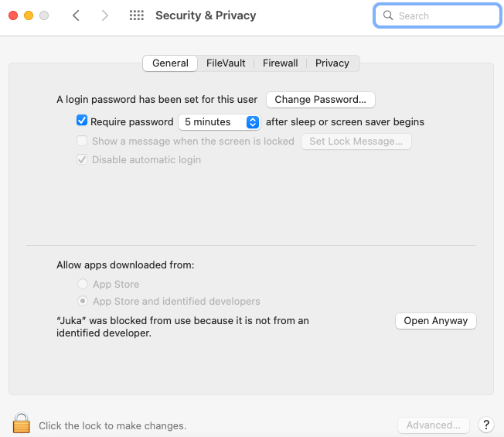Click the magnifying glass search icon

[x=389, y=15]
